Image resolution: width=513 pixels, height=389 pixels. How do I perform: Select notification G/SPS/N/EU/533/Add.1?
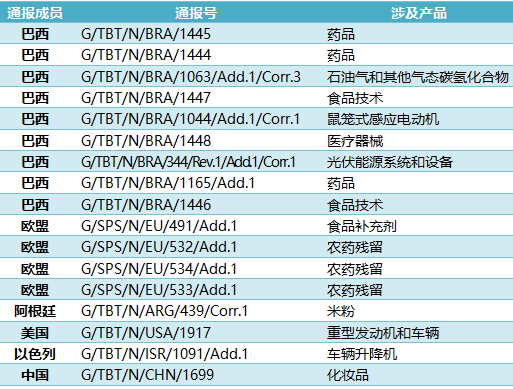[x=159, y=290]
